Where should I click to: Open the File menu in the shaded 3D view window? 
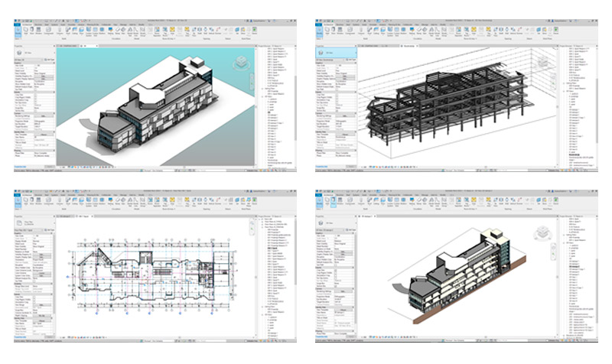click(17, 25)
